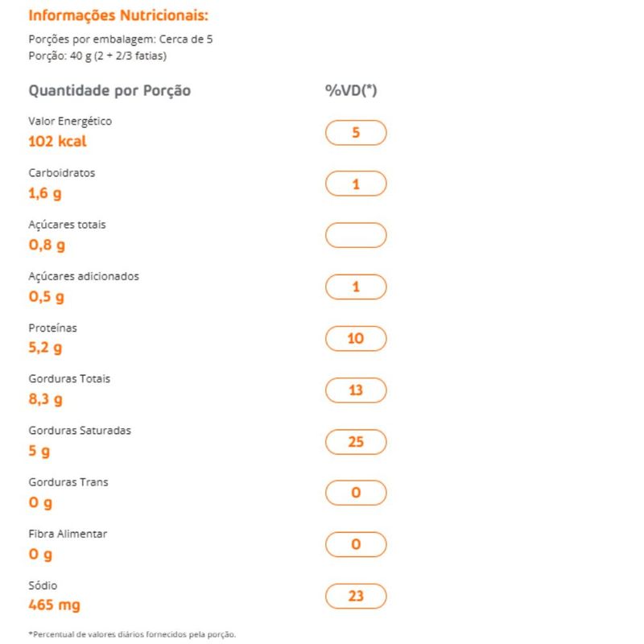Click the %VD(*) column header

pyautogui.click(x=351, y=90)
